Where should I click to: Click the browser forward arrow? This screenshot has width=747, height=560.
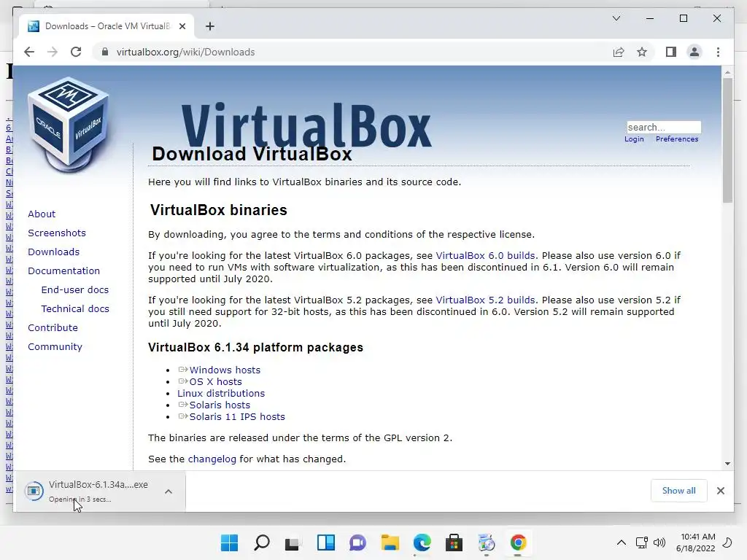53,52
